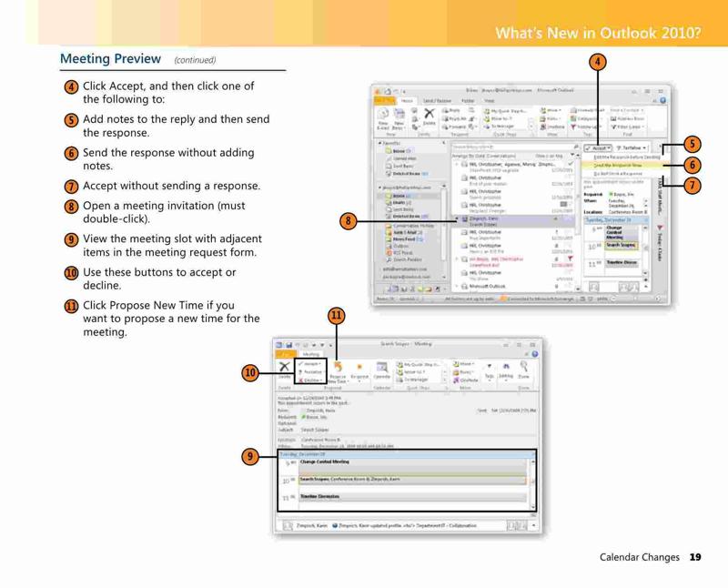Click Tentative in the meeting window ribbon

(x=310, y=372)
